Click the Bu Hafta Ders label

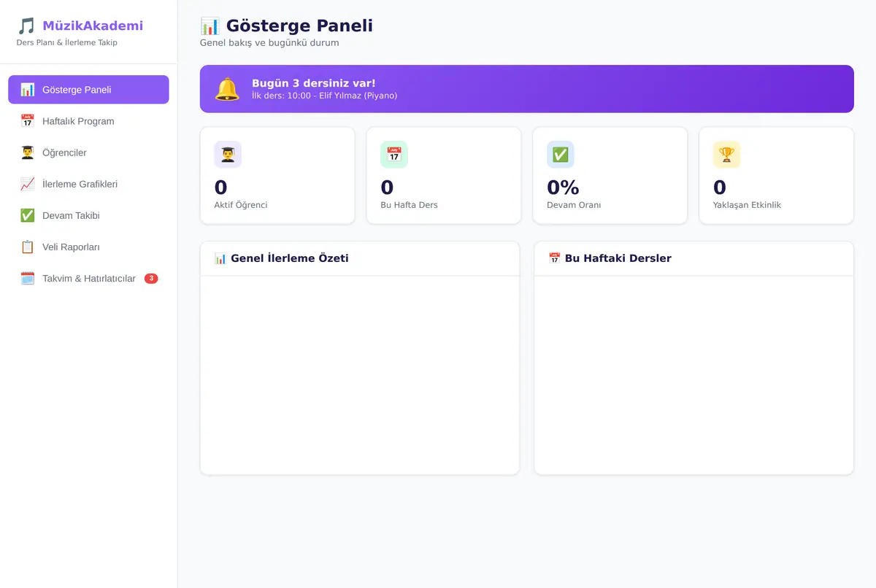click(410, 205)
